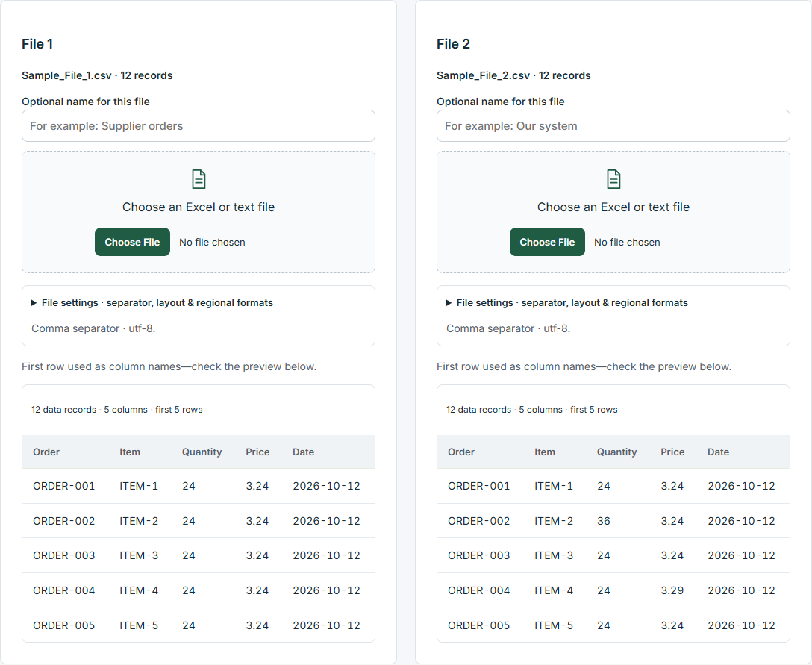Click Quantity column header in File 1 table
The width and height of the screenshot is (812, 665).
[x=202, y=452]
